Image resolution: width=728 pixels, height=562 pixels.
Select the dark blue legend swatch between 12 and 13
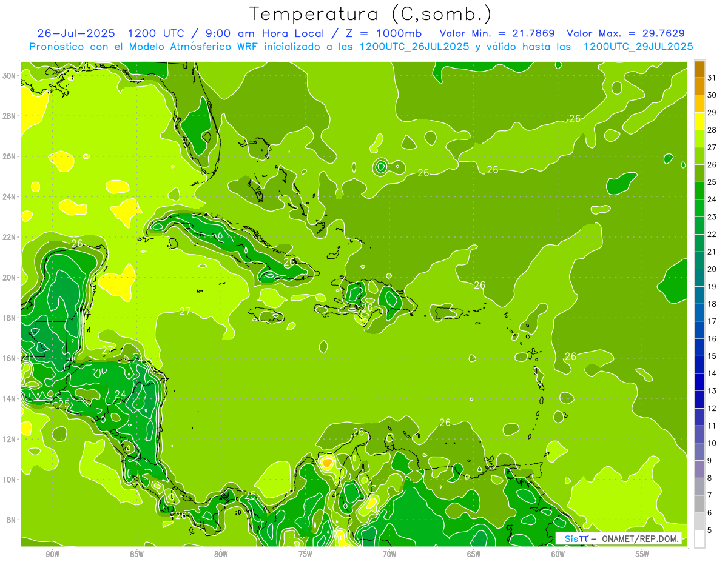699,400
